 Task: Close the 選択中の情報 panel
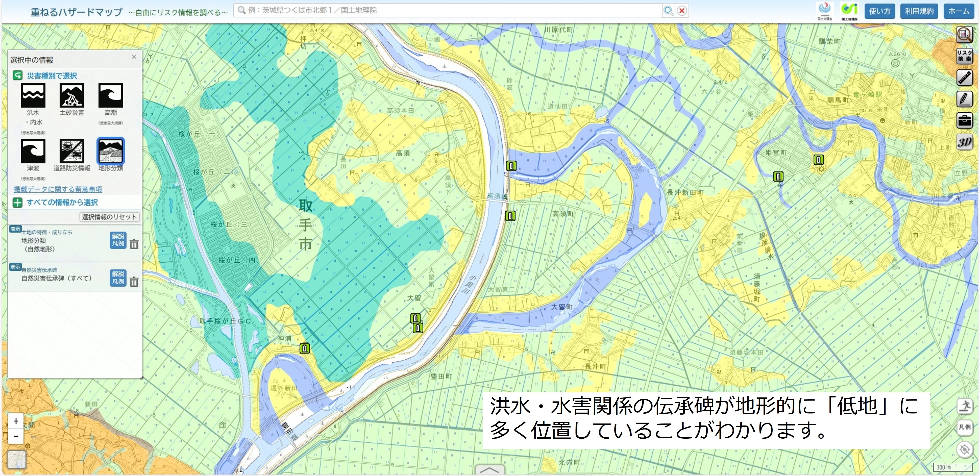[134, 57]
